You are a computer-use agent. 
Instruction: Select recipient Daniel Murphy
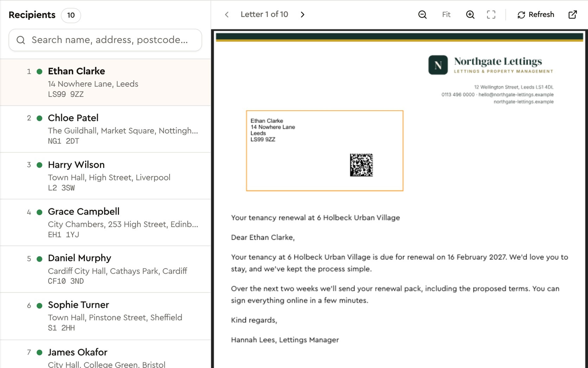[105, 269]
